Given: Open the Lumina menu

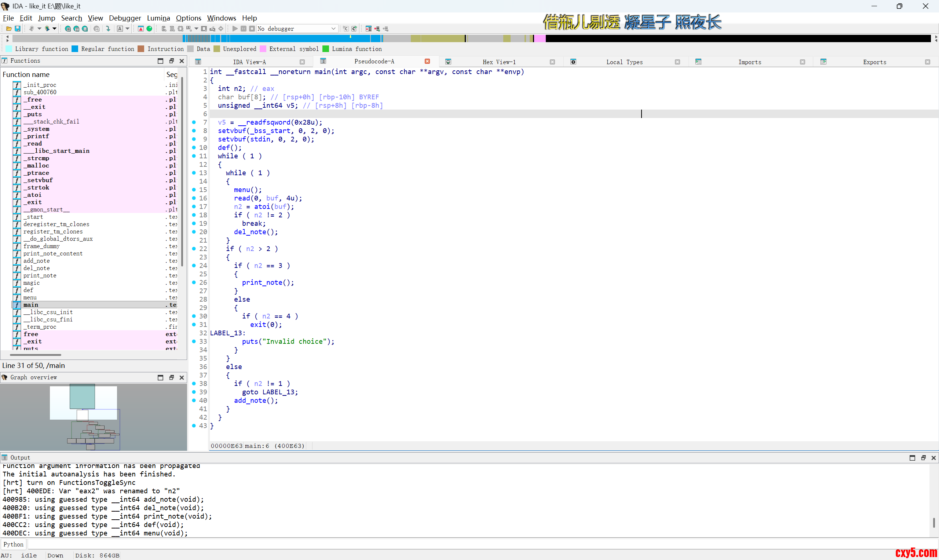Looking at the screenshot, I should pyautogui.click(x=158, y=18).
